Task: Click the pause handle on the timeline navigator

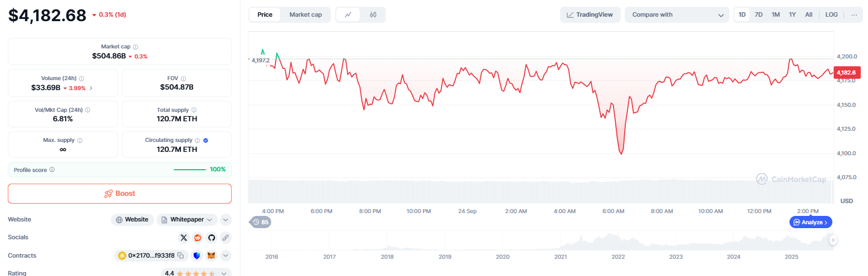Action: (833, 240)
